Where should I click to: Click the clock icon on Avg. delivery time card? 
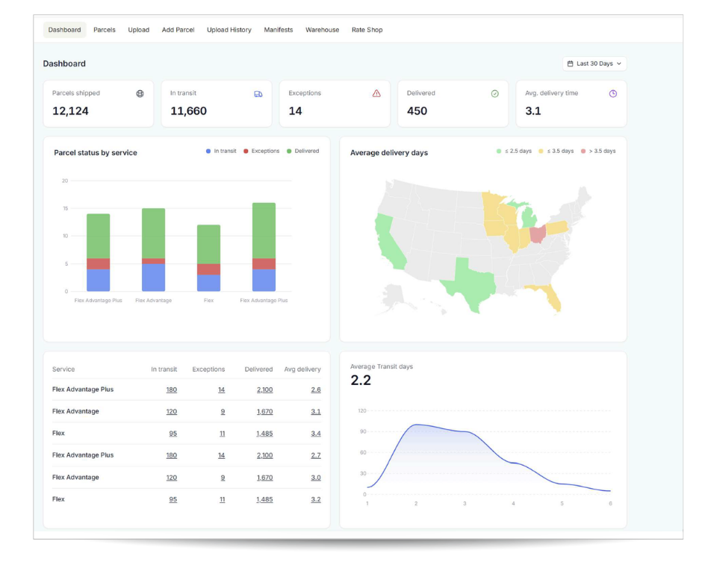click(613, 93)
